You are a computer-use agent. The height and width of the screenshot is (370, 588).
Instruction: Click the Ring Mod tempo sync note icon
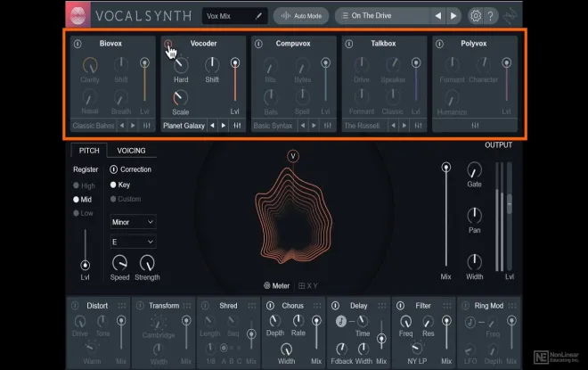click(x=470, y=322)
